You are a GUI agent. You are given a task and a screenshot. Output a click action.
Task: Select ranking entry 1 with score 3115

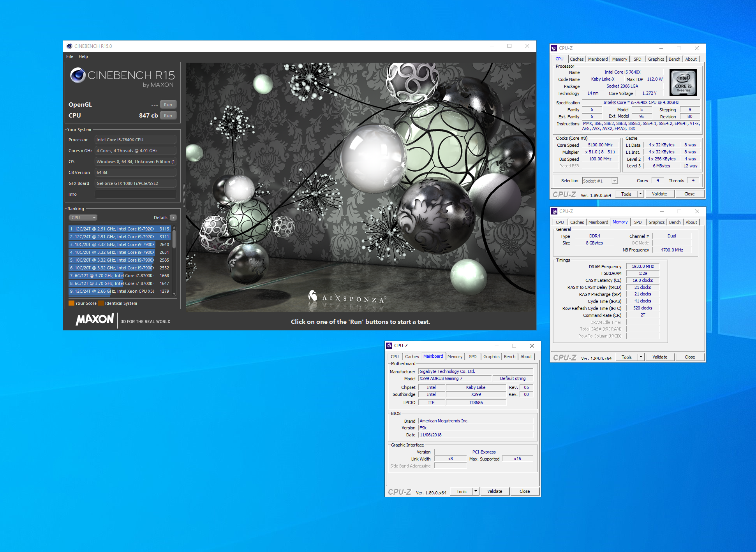point(120,229)
